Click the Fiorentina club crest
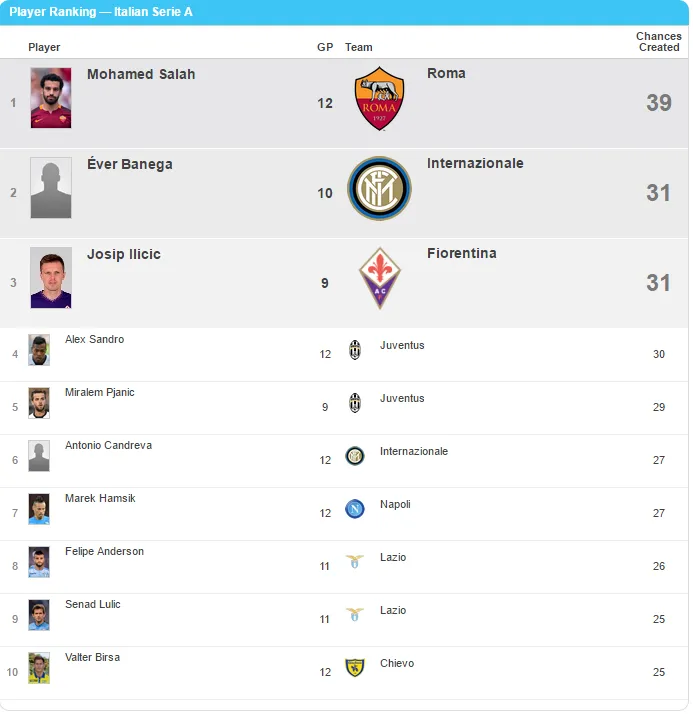693x714 pixels. point(379,278)
